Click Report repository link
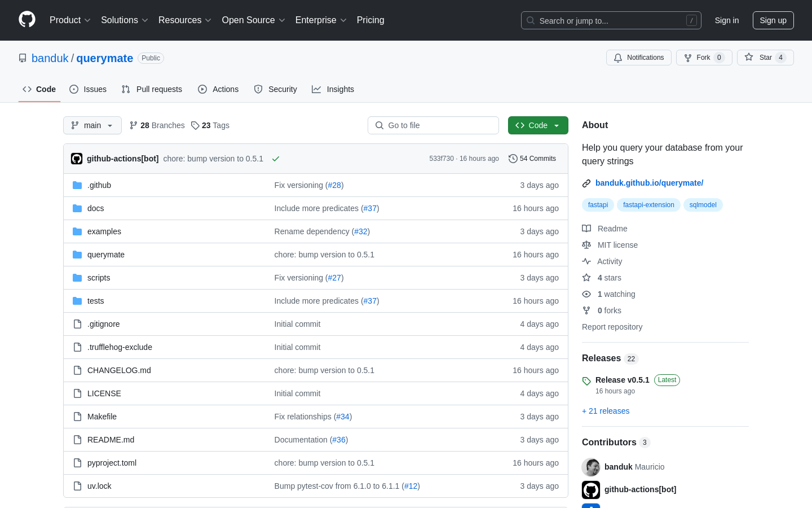This screenshot has height=508, width=812. 612,327
